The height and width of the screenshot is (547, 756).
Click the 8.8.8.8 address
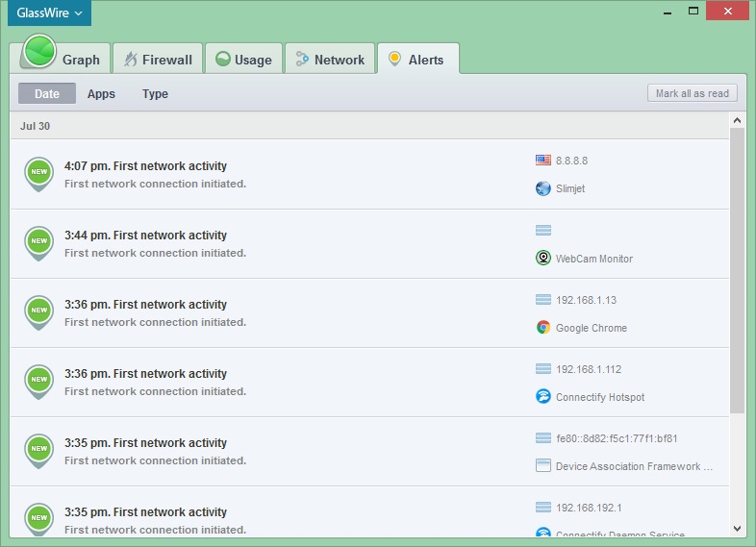tap(571, 161)
